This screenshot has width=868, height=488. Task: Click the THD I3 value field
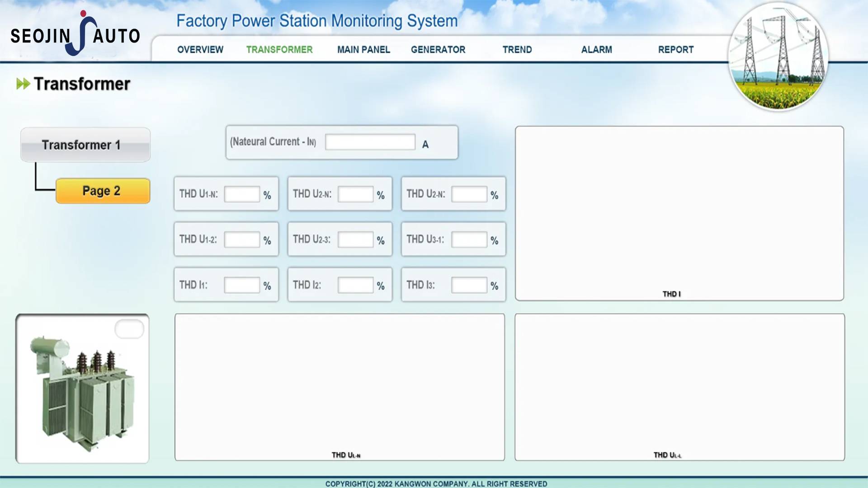(x=469, y=286)
